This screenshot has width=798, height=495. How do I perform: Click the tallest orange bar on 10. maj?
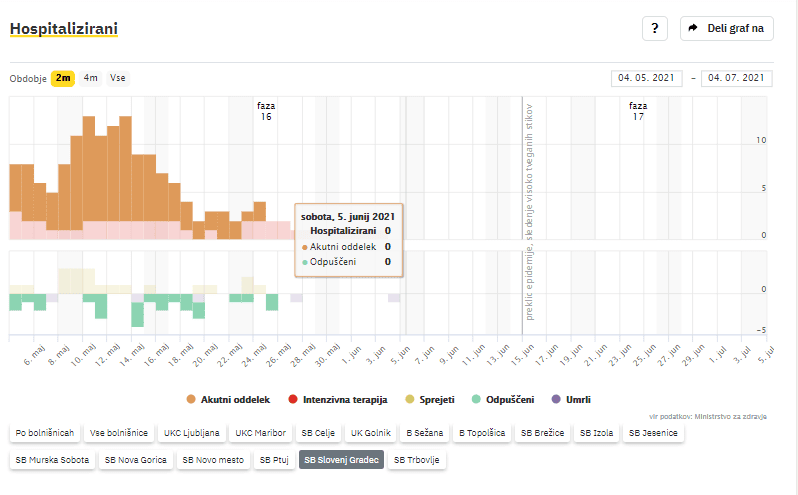coord(88,170)
